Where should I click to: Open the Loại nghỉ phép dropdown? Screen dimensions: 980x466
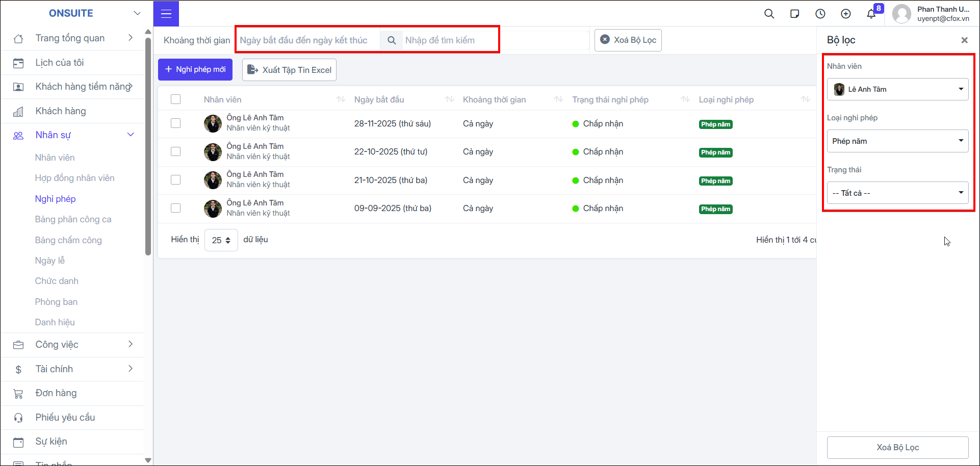tap(897, 141)
